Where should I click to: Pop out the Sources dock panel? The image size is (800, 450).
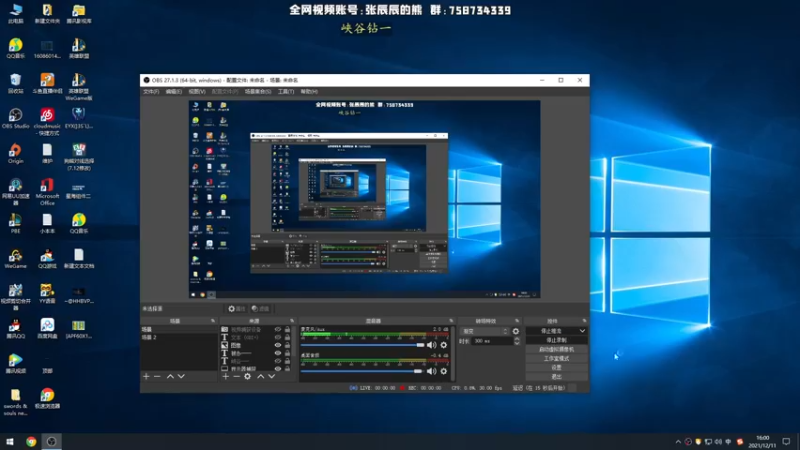click(x=292, y=321)
